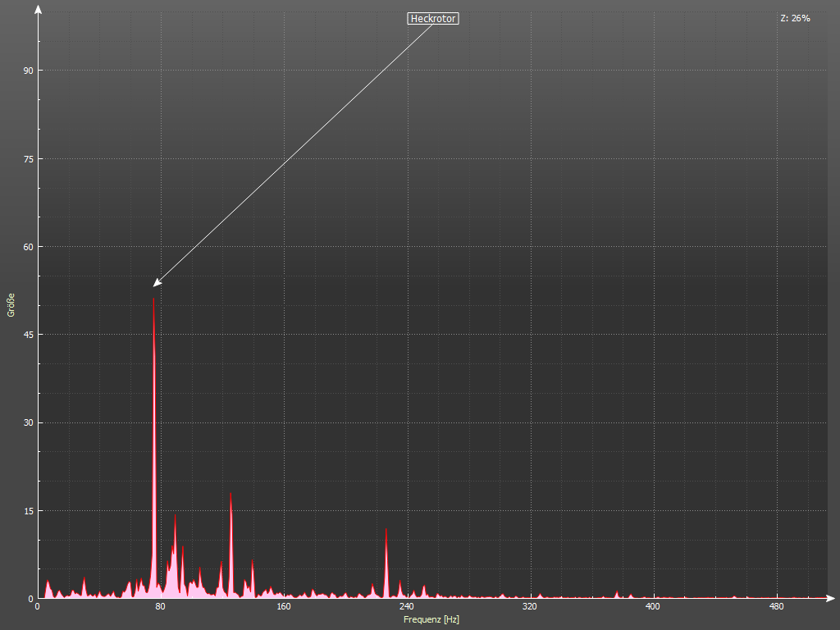840x630 pixels.
Task: Click the Heckrotor annotation label
Action: pos(432,18)
